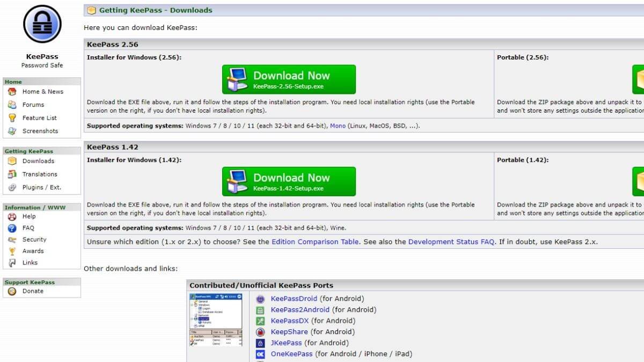Click the KeePass ports screenshot thumbnail

(216, 319)
